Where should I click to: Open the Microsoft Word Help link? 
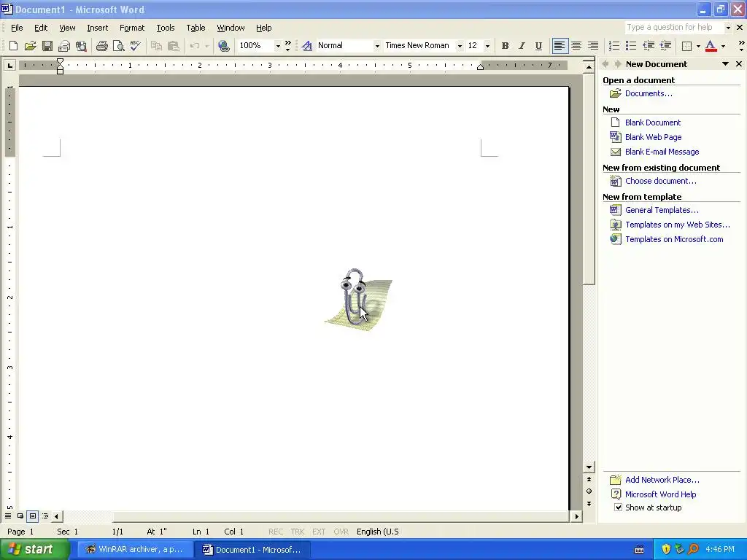(x=660, y=494)
